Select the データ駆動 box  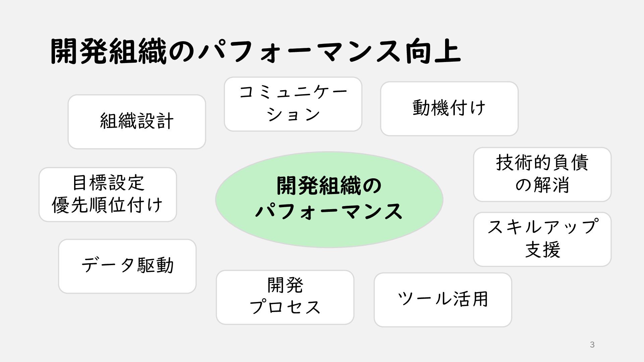(127, 266)
